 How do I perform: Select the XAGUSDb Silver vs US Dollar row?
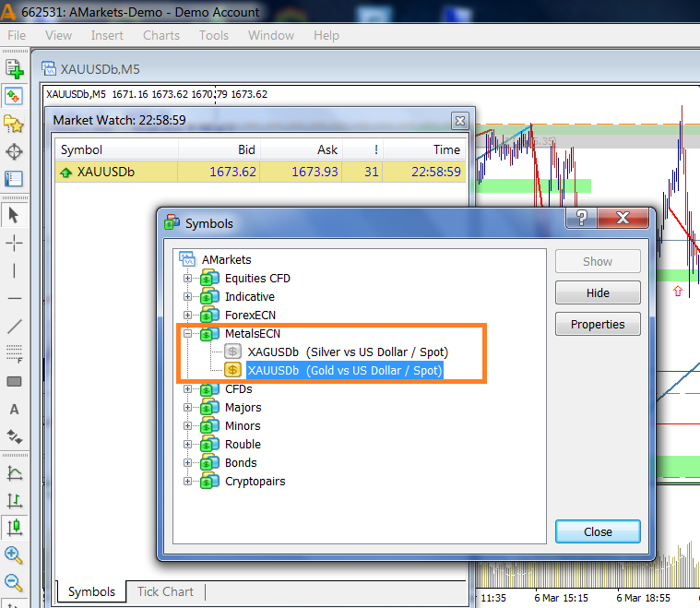click(348, 352)
